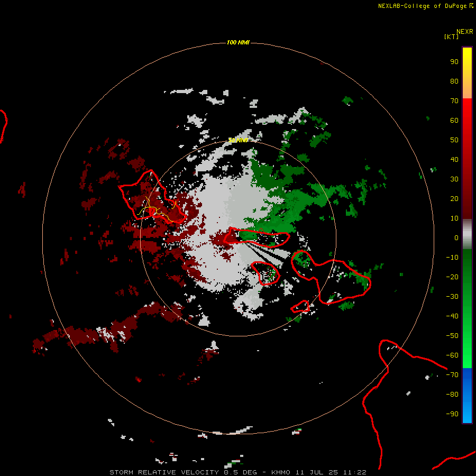Click the -40 value on the velocity scale
This screenshot has height=476, width=476.
pyautogui.click(x=452, y=316)
